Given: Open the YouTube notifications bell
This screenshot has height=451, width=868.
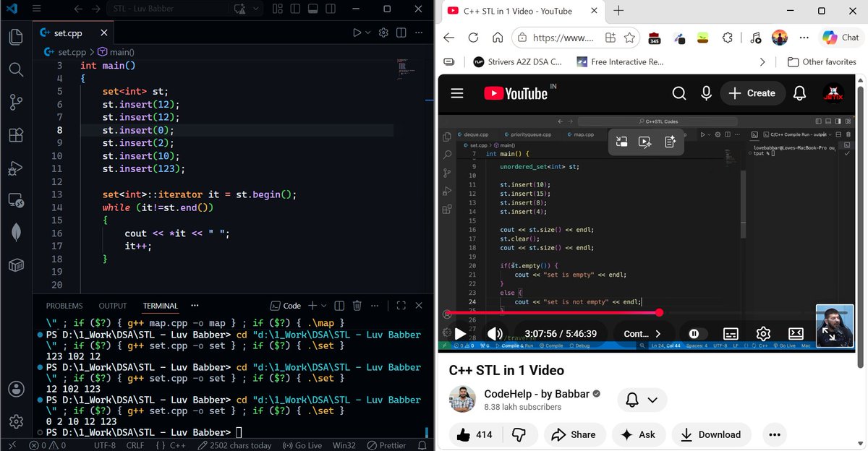Looking at the screenshot, I should 799,93.
